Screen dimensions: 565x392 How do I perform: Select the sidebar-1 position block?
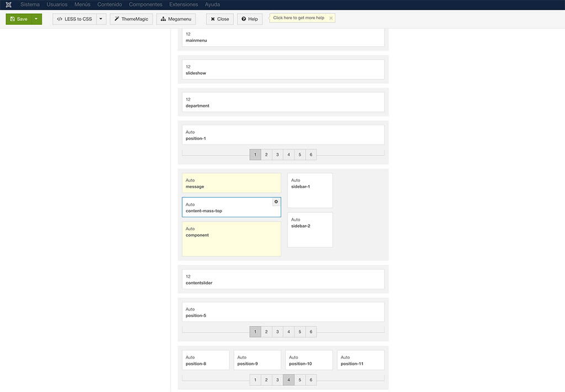click(x=310, y=190)
